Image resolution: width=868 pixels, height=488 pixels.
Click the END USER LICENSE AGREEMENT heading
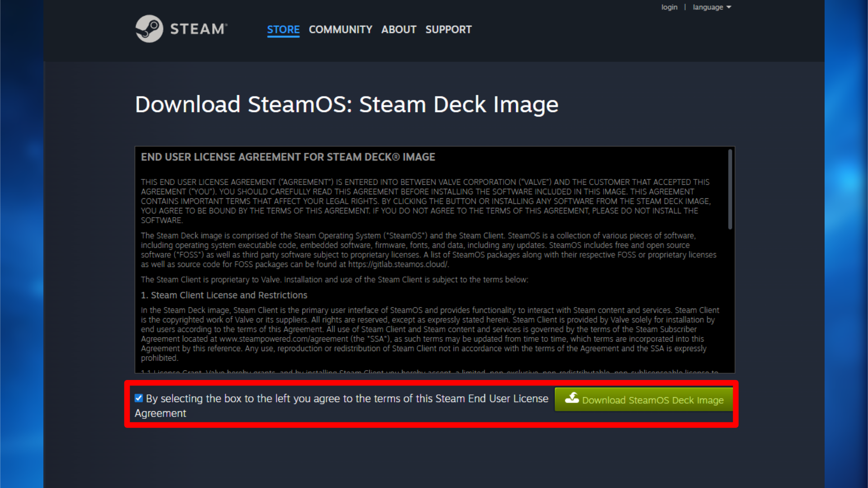pyautogui.click(x=288, y=157)
